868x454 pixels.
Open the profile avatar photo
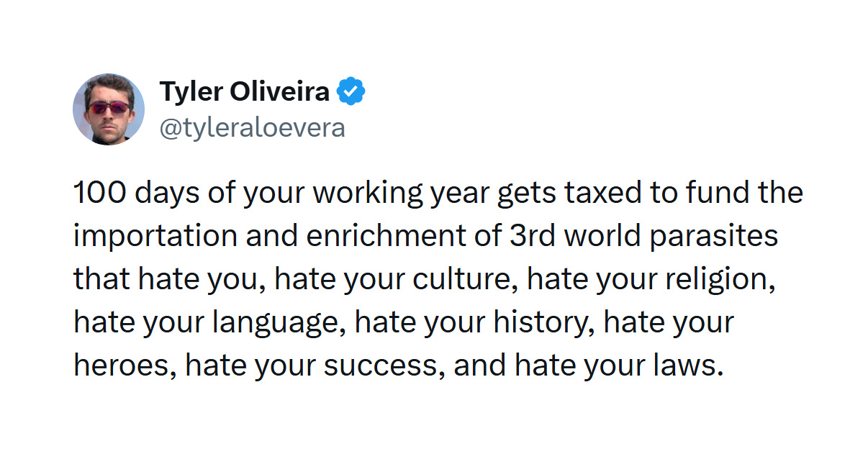coord(109,109)
